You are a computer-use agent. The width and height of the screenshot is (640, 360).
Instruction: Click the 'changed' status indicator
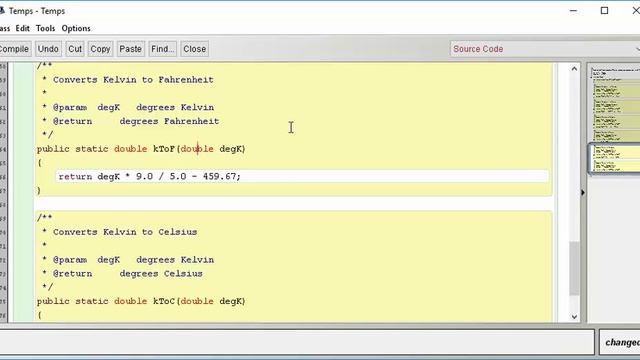(x=622, y=342)
